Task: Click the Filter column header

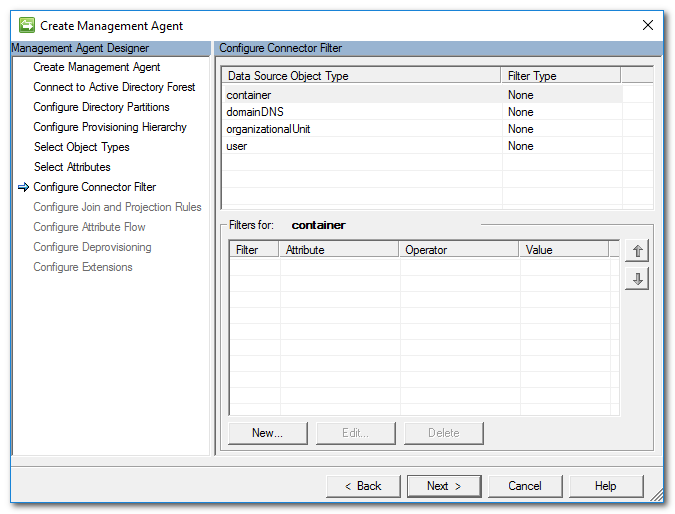Action: [254, 250]
